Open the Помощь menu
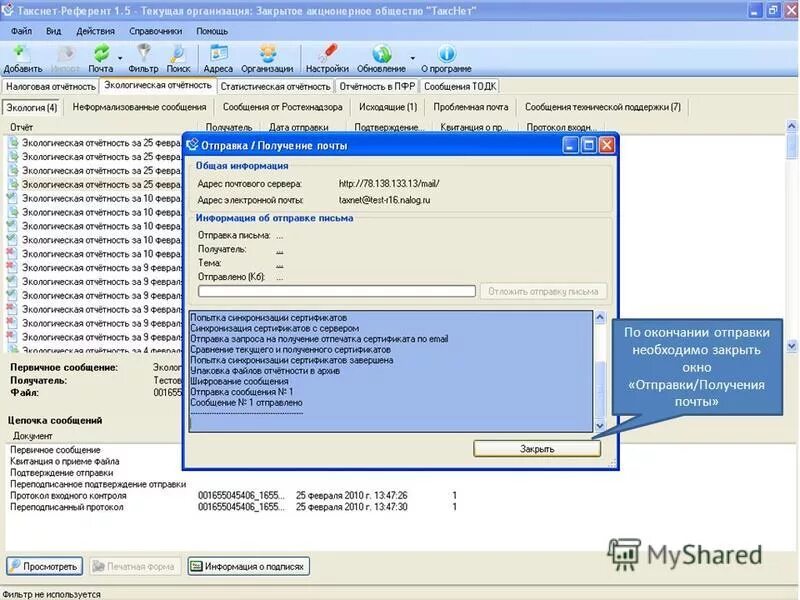 pos(212,31)
